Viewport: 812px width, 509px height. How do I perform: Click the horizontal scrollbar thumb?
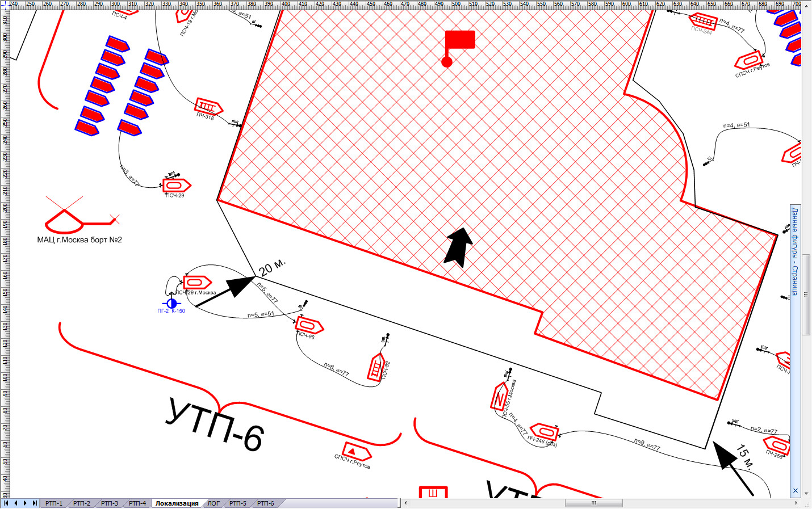[x=594, y=503]
